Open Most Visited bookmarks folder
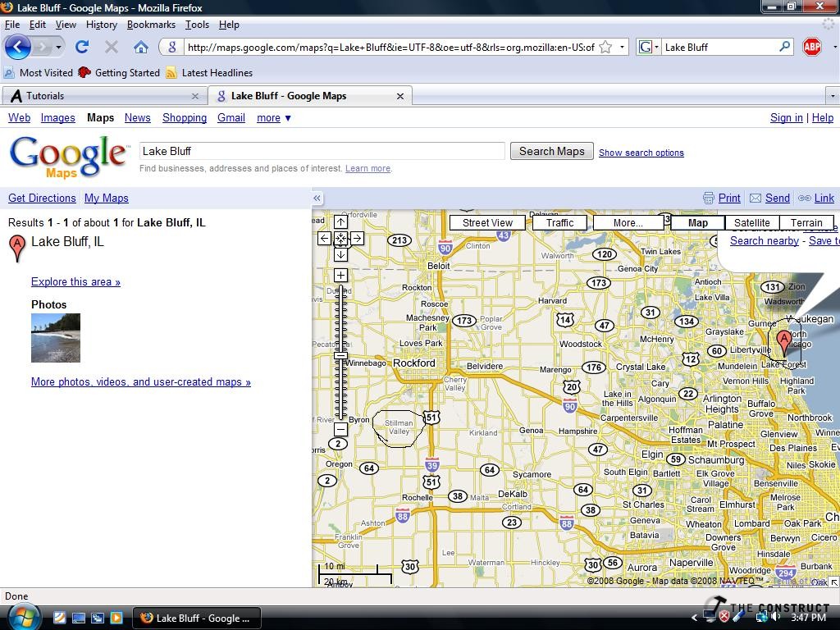The height and width of the screenshot is (630, 840). (39, 73)
